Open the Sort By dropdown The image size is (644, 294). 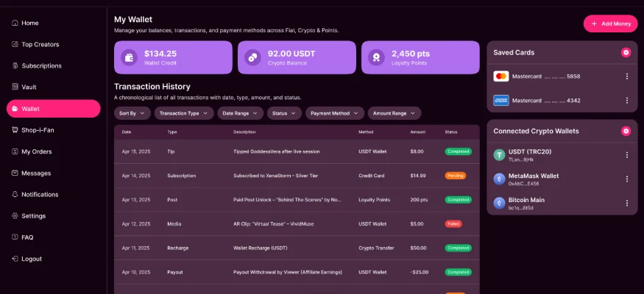[x=132, y=113]
